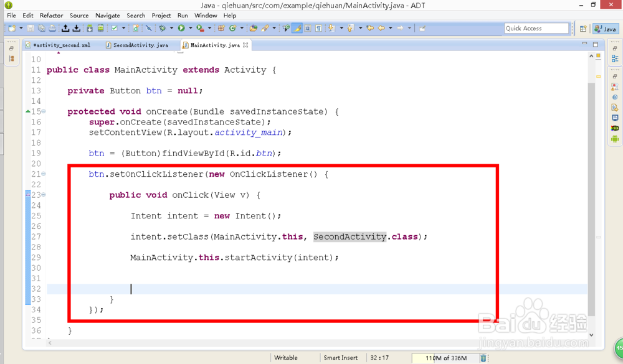Click the Back navigation arrow
The image size is (623, 364).
(x=381, y=28)
